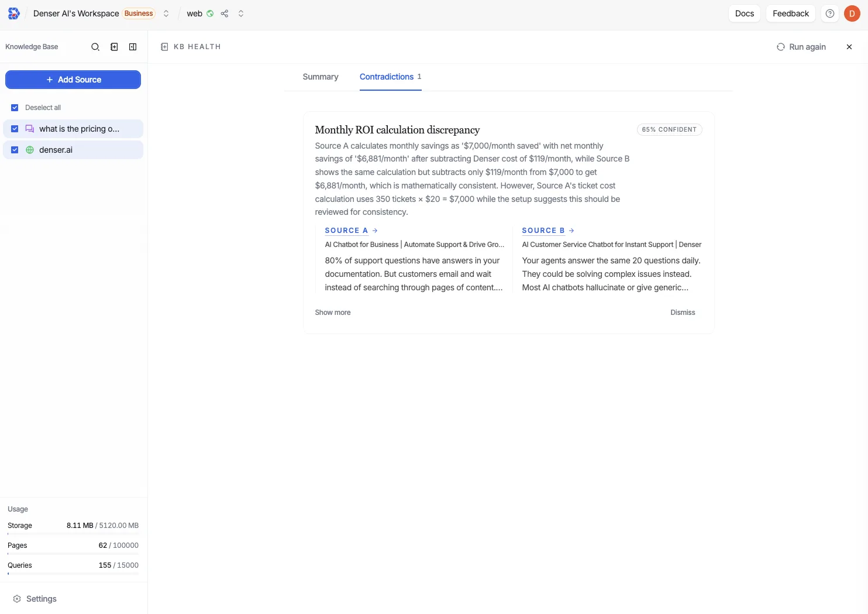Click the Denser logo icon

(x=14, y=13)
